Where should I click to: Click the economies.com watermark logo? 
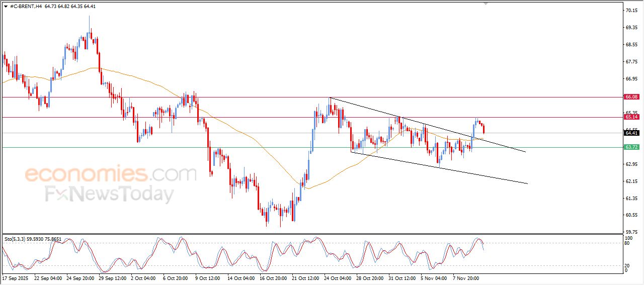click(111, 174)
